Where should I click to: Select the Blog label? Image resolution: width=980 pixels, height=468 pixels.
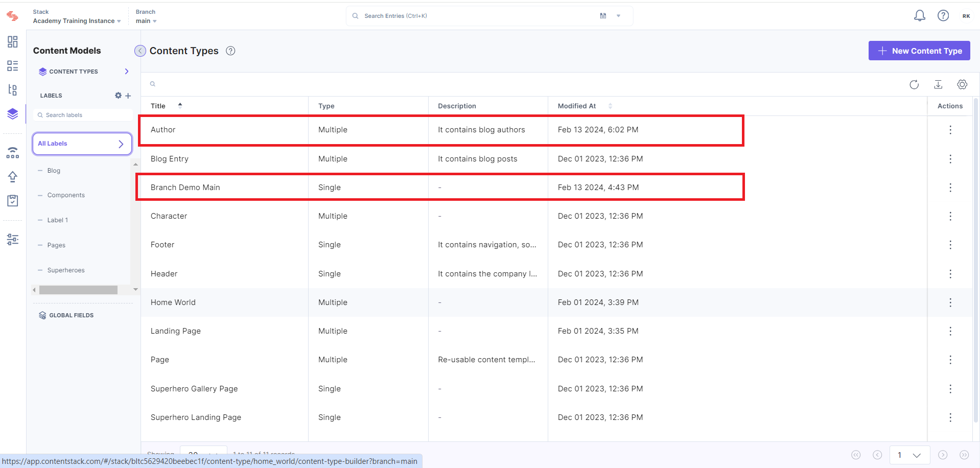click(54, 171)
